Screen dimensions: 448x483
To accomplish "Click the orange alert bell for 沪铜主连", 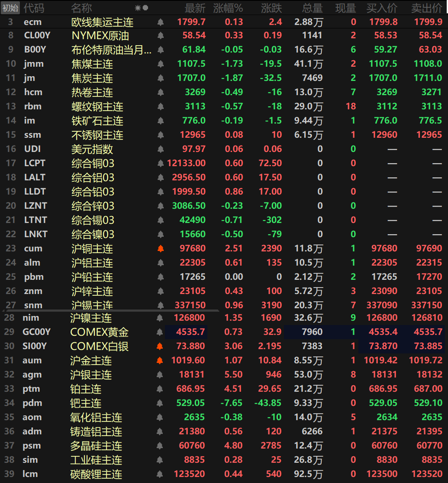I will [x=161, y=248].
